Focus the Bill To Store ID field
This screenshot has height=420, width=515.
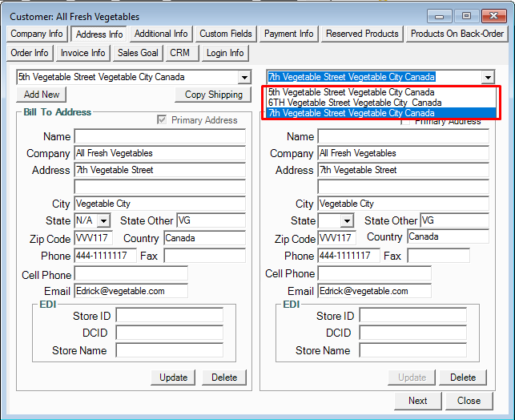[169, 316]
